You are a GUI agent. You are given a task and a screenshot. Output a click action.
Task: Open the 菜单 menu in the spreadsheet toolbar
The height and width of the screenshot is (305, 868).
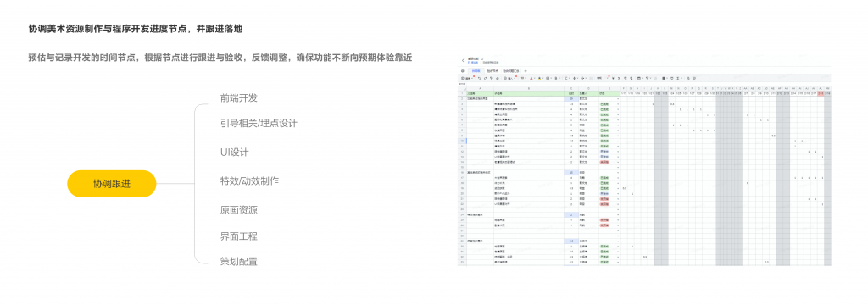[467, 78]
